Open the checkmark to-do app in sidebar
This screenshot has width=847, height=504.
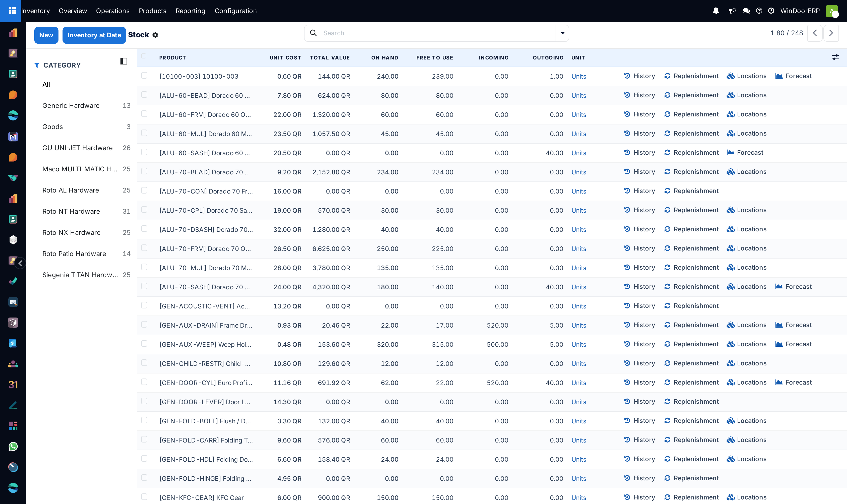[x=13, y=281]
